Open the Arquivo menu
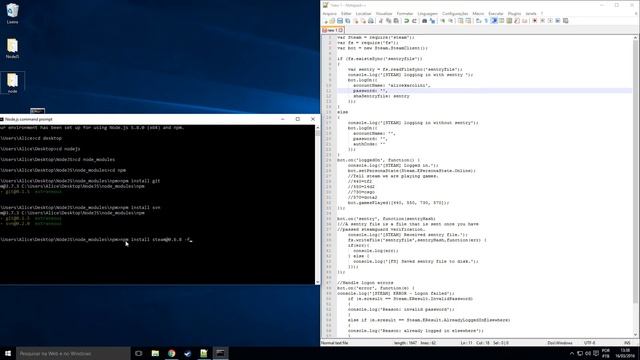Screen dimensions: 640x360 tap(330, 13)
